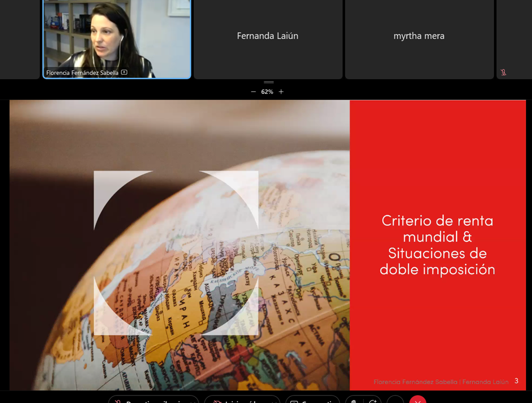This screenshot has width=532, height=403.
Task: Click the 62% zoom level indicator
Action: [x=267, y=92]
